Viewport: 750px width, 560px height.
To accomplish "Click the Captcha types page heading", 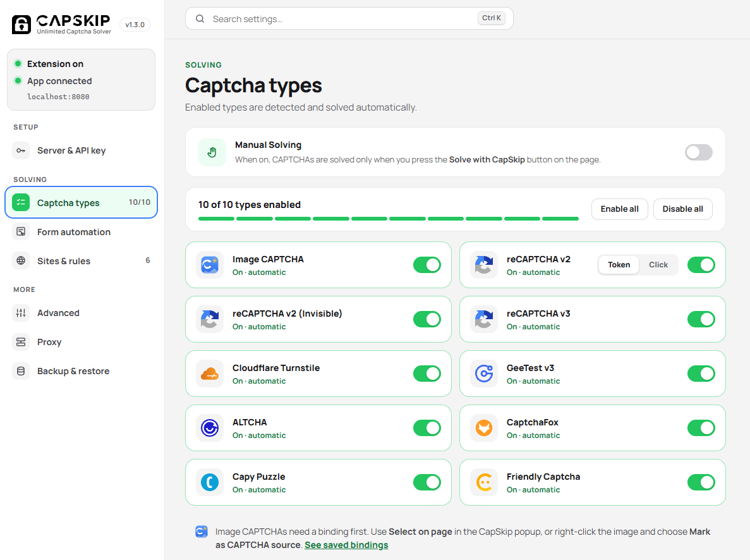I will pos(253,86).
